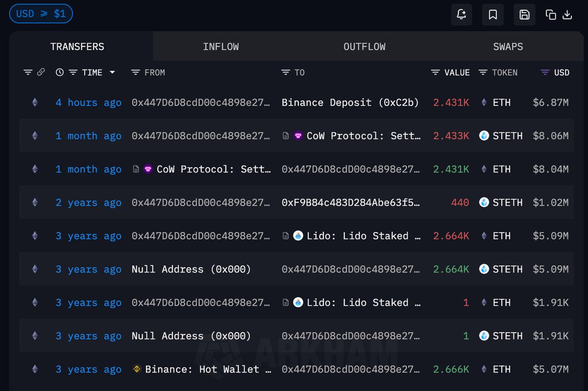Open the TIME column filter
The width and height of the screenshot is (588, 391).
(73, 73)
